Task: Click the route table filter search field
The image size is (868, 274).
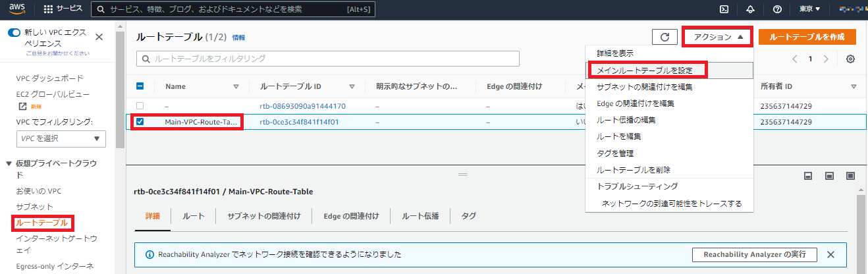Action: point(328,59)
